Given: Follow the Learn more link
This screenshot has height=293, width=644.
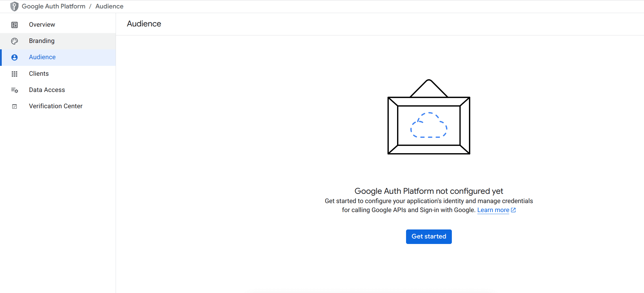Looking at the screenshot, I should (493, 210).
